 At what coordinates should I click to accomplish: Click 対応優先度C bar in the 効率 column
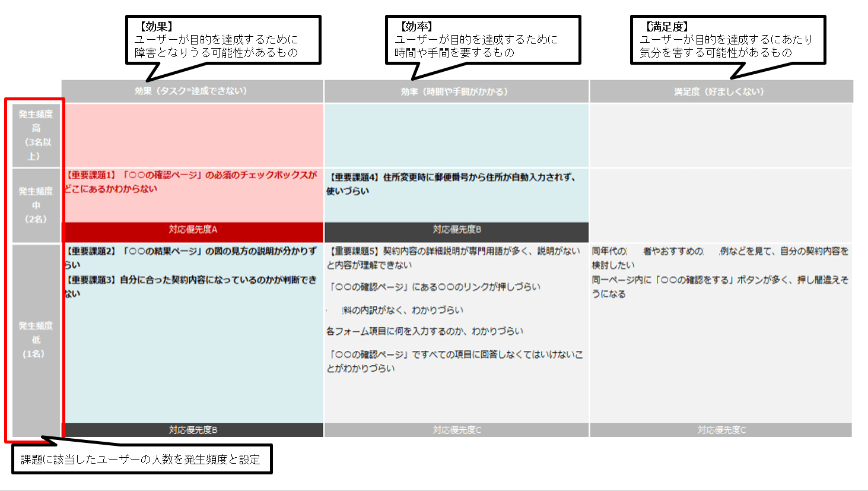pos(456,430)
